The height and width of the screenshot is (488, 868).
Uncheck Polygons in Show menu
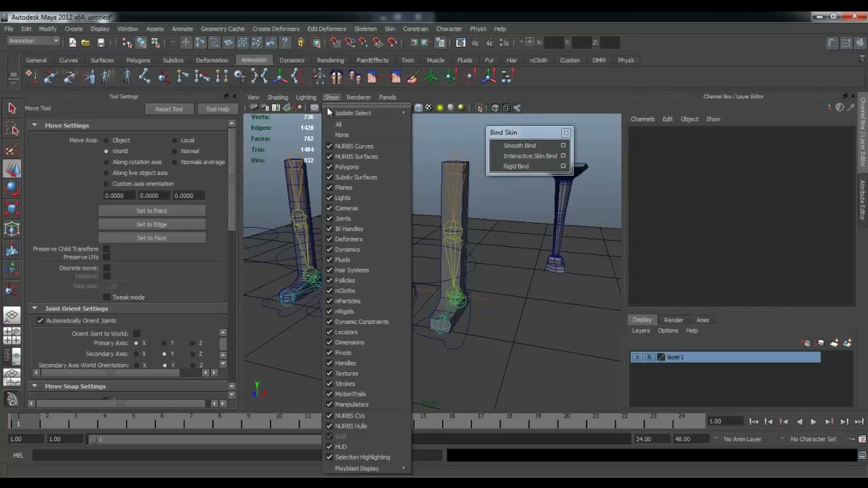point(330,167)
